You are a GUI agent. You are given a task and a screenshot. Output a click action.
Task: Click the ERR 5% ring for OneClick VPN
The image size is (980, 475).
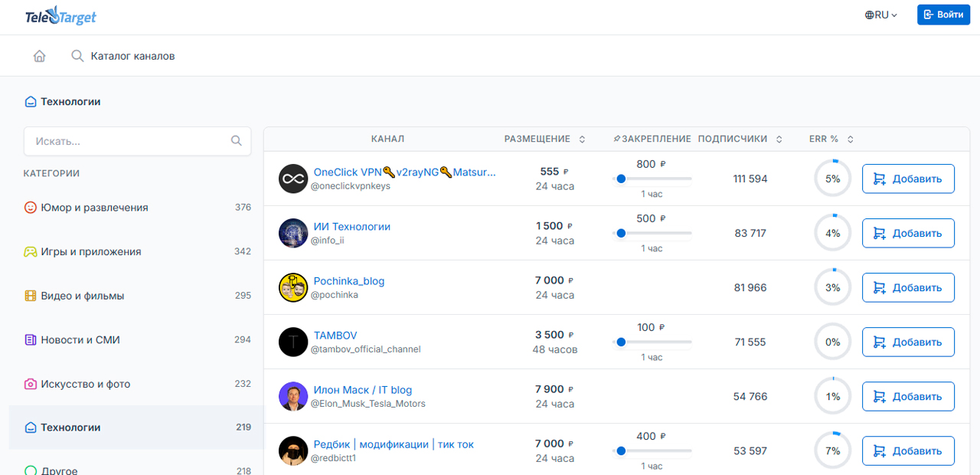click(832, 179)
